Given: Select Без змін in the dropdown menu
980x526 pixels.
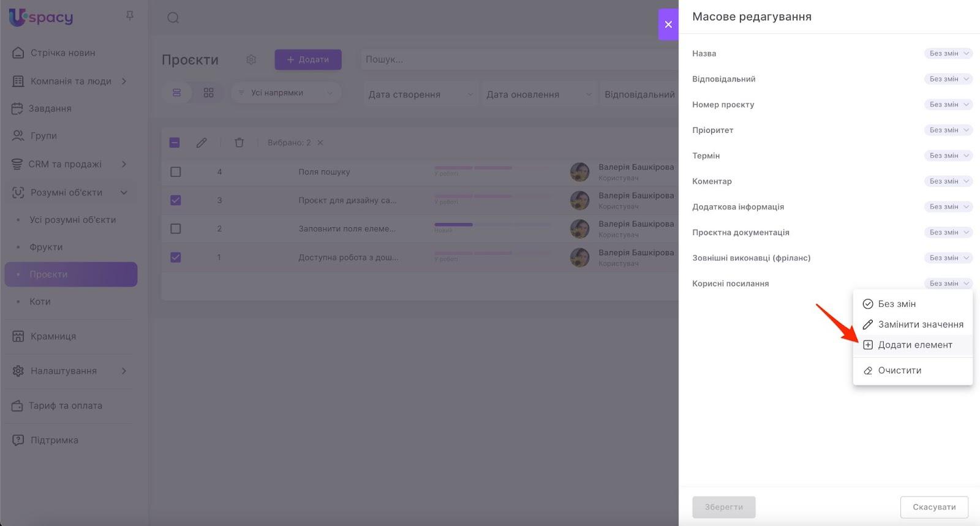Looking at the screenshot, I should click(x=913, y=304).
